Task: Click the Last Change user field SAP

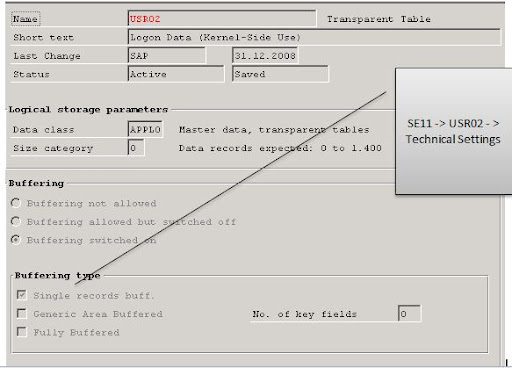Action: point(167,55)
